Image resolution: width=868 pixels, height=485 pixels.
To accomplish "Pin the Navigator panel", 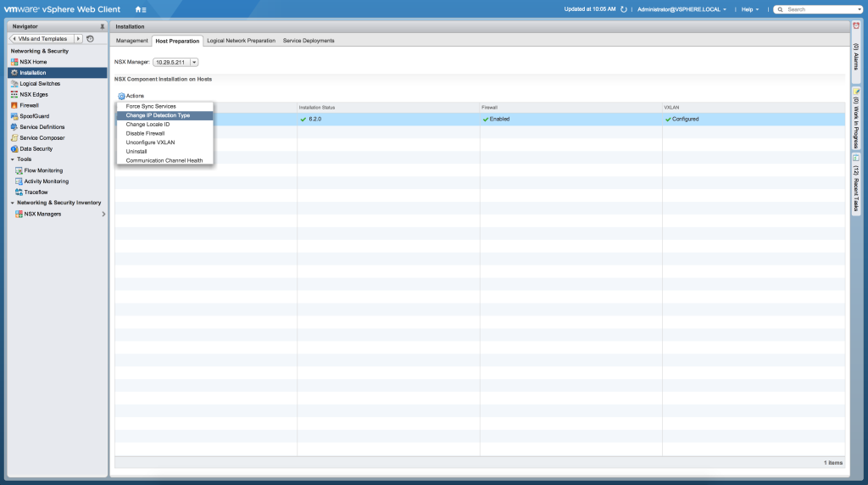I will pyautogui.click(x=102, y=26).
